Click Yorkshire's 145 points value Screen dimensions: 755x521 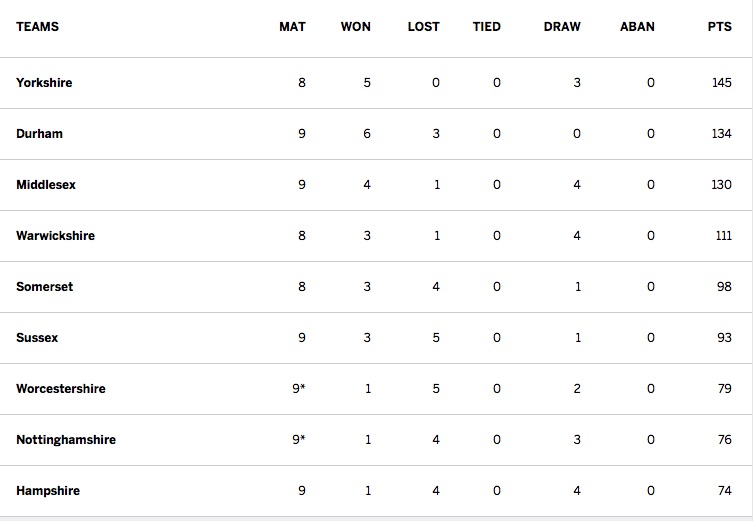point(722,83)
